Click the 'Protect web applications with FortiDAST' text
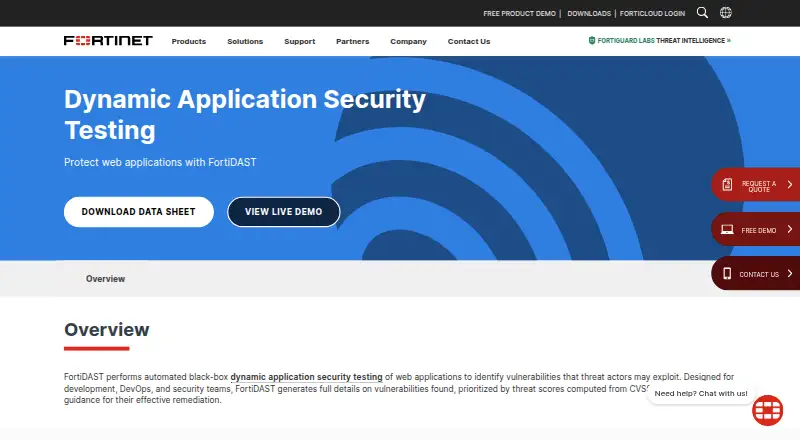Screen dimensions: 800x440 (160, 162)
